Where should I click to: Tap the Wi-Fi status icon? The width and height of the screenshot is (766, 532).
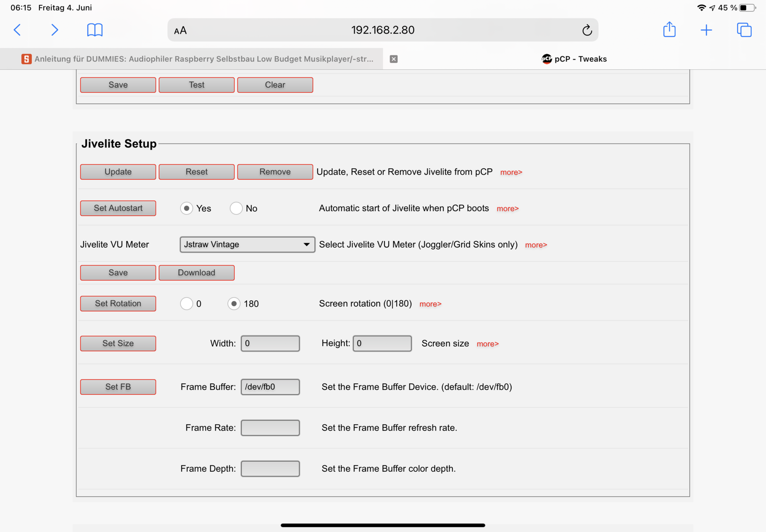(701, 8)
